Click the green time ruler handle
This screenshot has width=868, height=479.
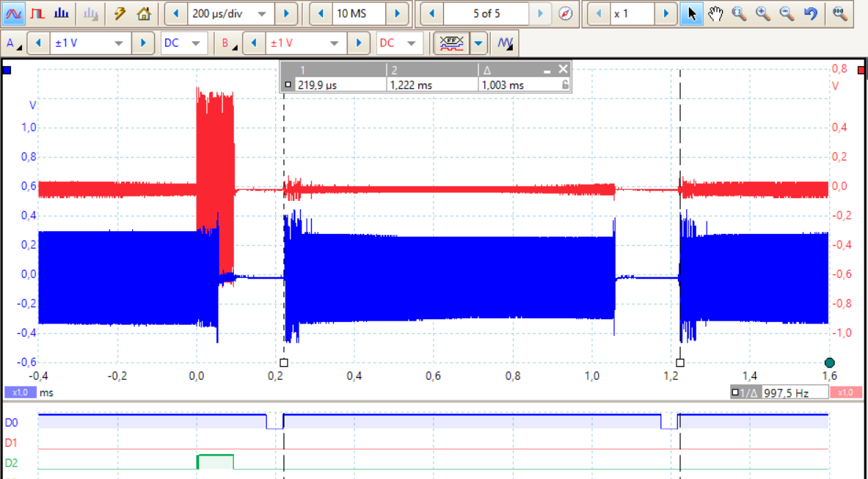point(830,362)
